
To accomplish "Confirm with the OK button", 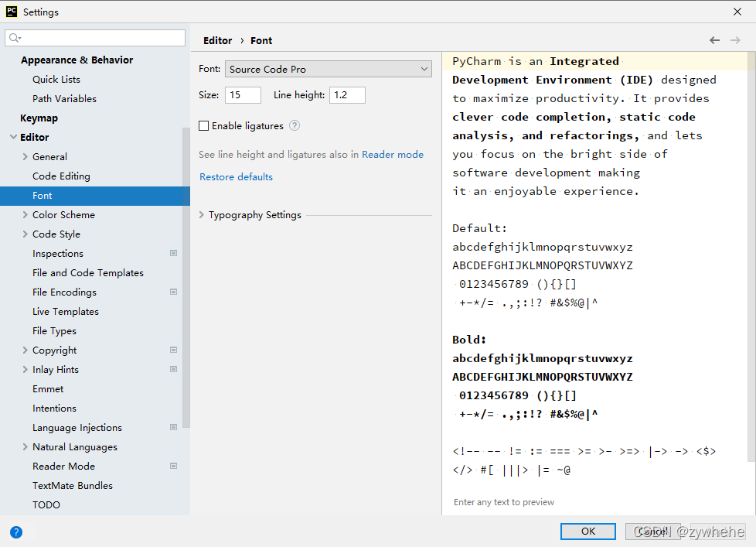I will pos(588,531).
